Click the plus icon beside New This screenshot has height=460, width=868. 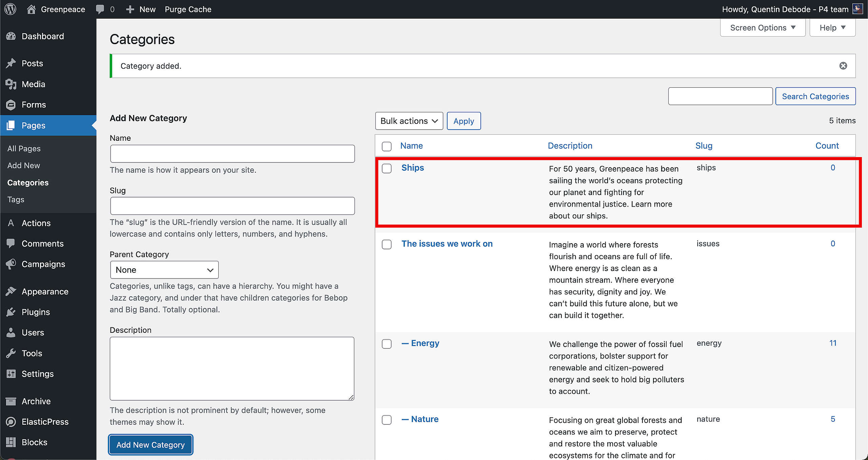130,9
